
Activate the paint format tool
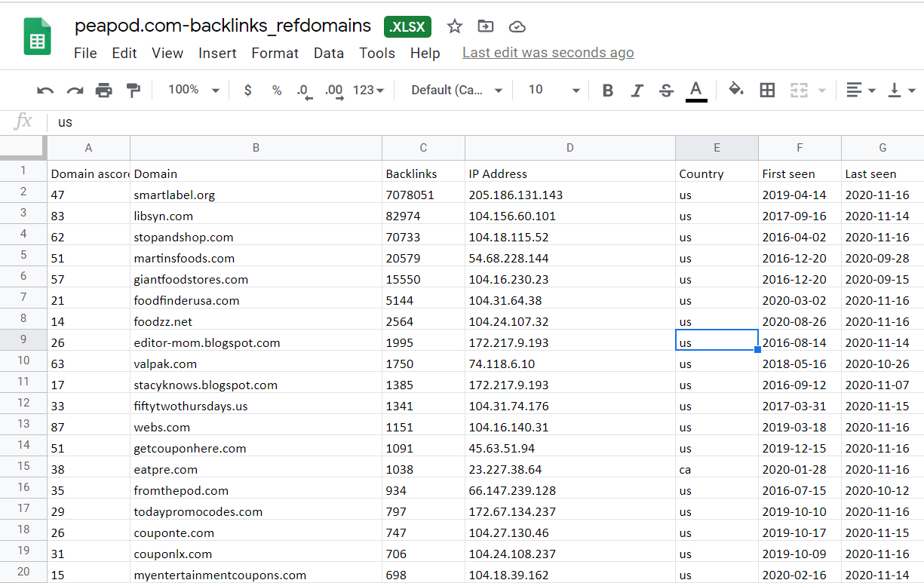(x=133, y=91)
